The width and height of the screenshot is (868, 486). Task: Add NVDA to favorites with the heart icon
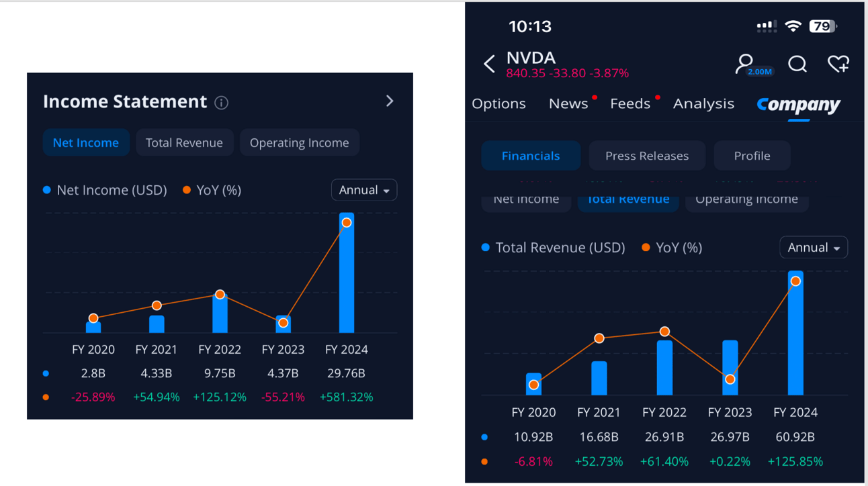838,64
